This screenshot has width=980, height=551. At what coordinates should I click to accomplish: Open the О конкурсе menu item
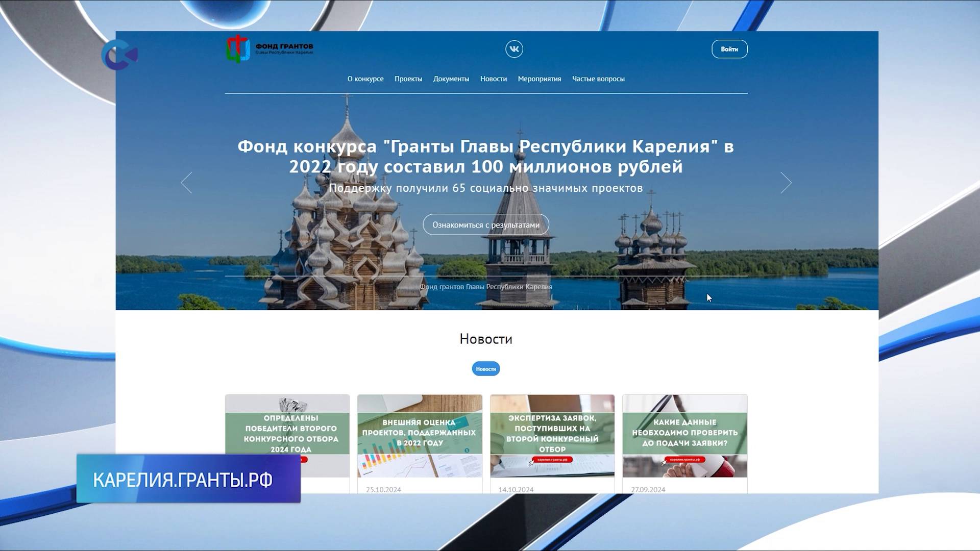point(365,79)
